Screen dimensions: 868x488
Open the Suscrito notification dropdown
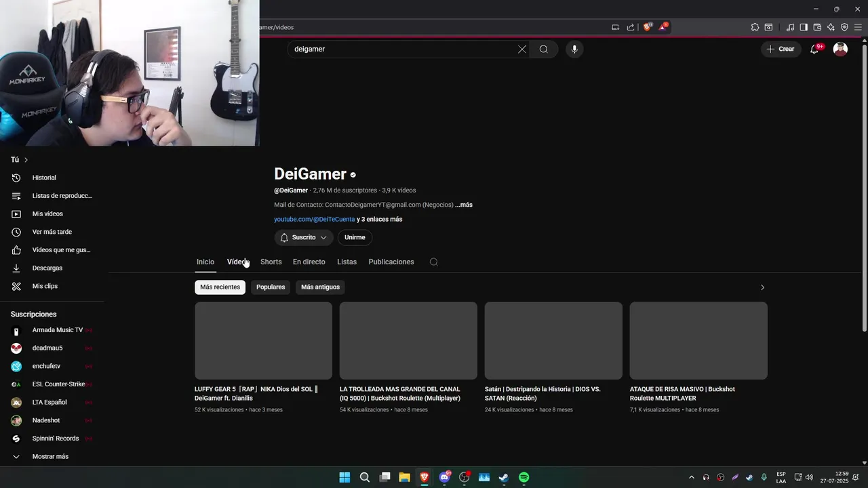304,237
